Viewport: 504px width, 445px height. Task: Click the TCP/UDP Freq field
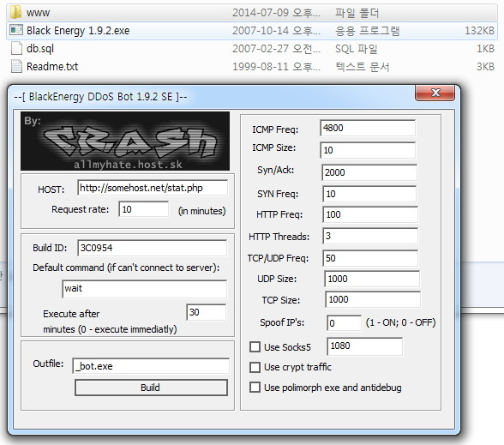pos(370,258)
